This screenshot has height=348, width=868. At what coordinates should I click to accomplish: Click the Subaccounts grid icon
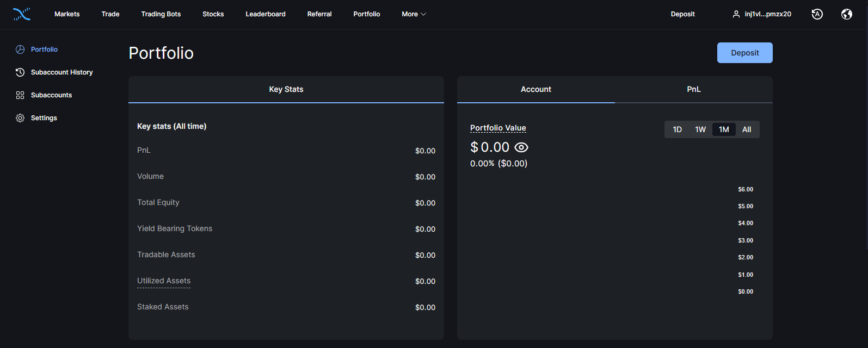click(x=20, y=95)
